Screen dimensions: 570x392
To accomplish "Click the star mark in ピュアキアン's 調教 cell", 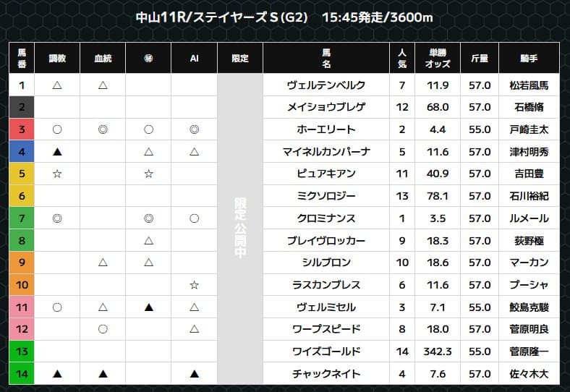I will pos(56,174).
